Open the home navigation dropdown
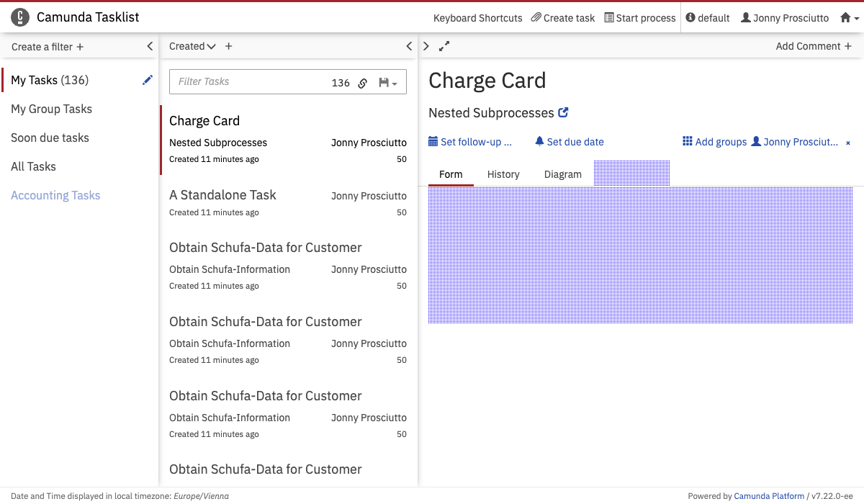 850,18
